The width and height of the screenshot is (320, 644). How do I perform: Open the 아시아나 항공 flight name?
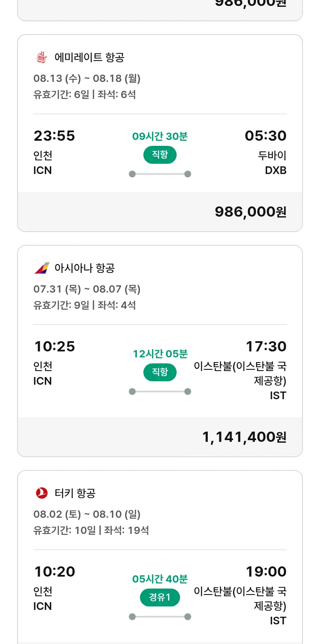coord(84,268)
